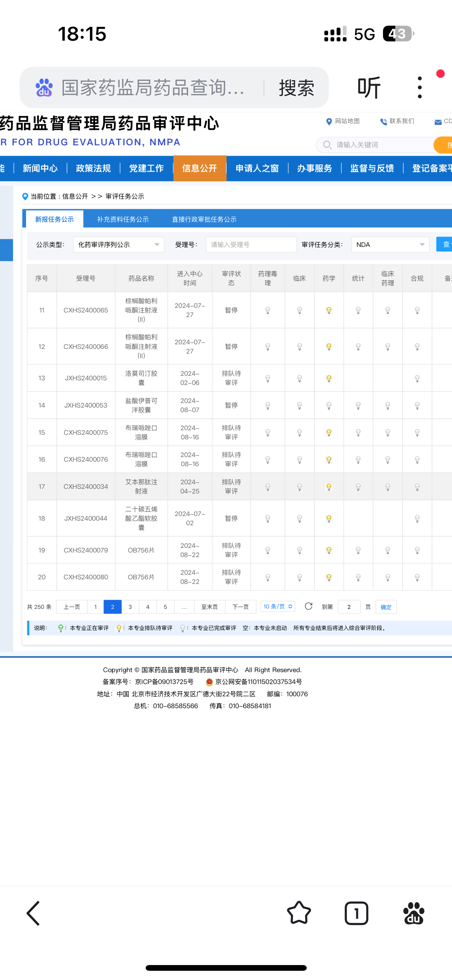Click 京ICP备09013725号 footer link
Viewport: 452px width, 980px height.
click(164, 682)
